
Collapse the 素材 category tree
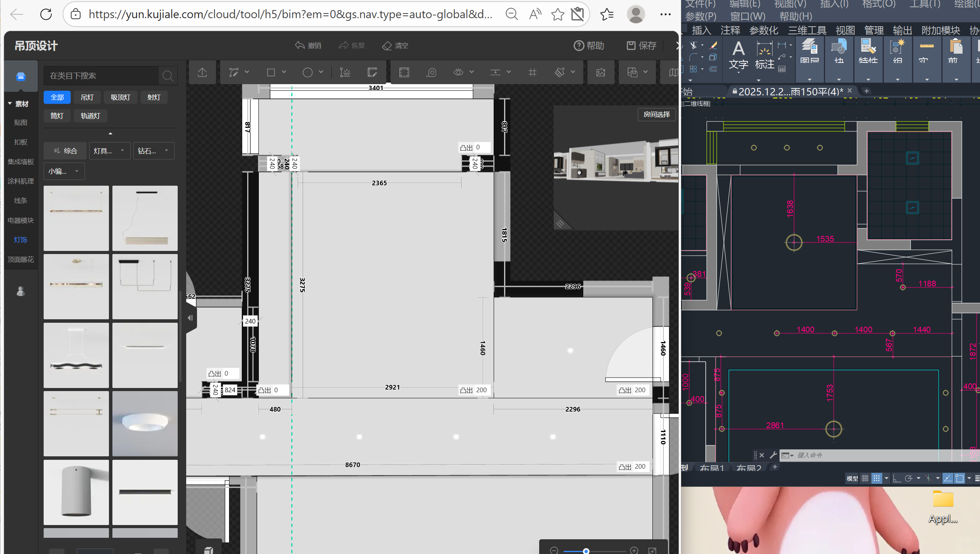10,103
